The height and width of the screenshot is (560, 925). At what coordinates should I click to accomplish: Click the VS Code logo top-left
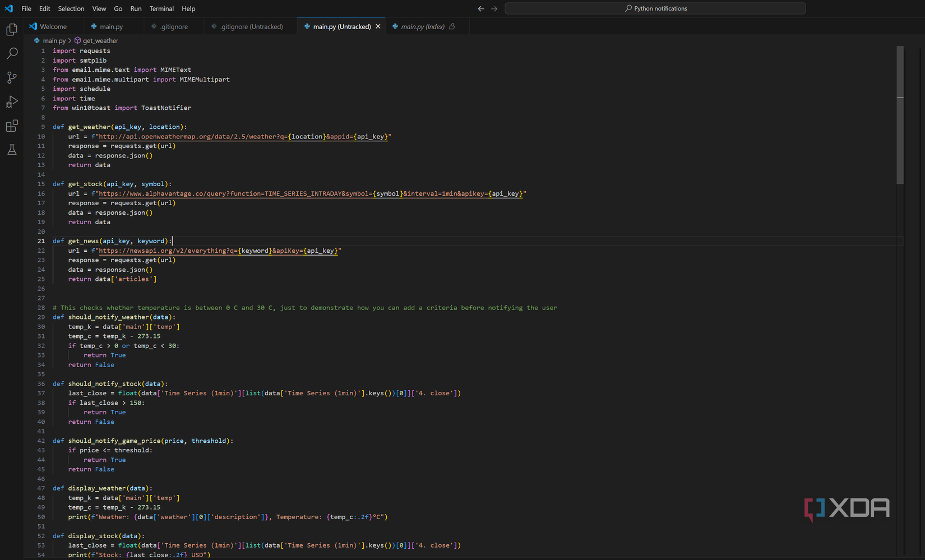8,8
